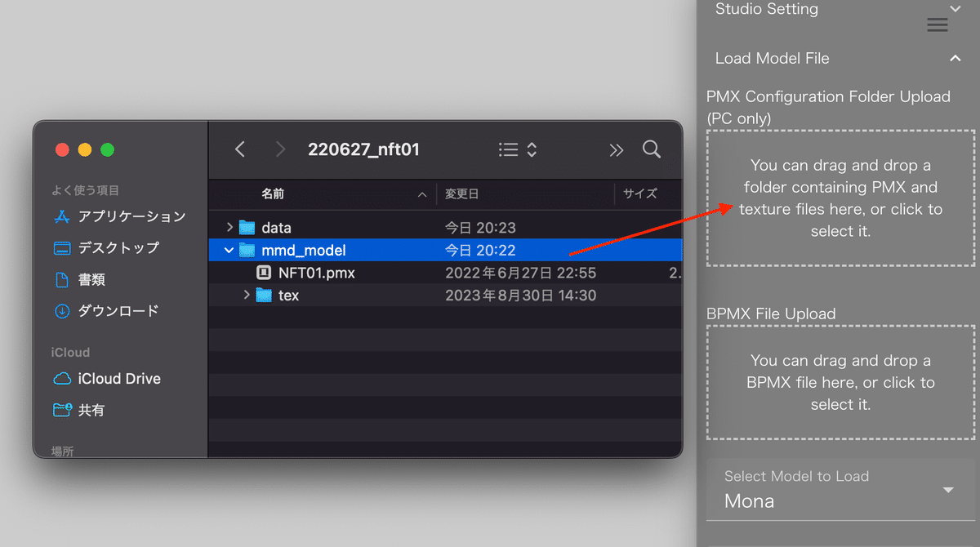
Task: Click the Finder forward arrow
Action: tap(280, 149)
